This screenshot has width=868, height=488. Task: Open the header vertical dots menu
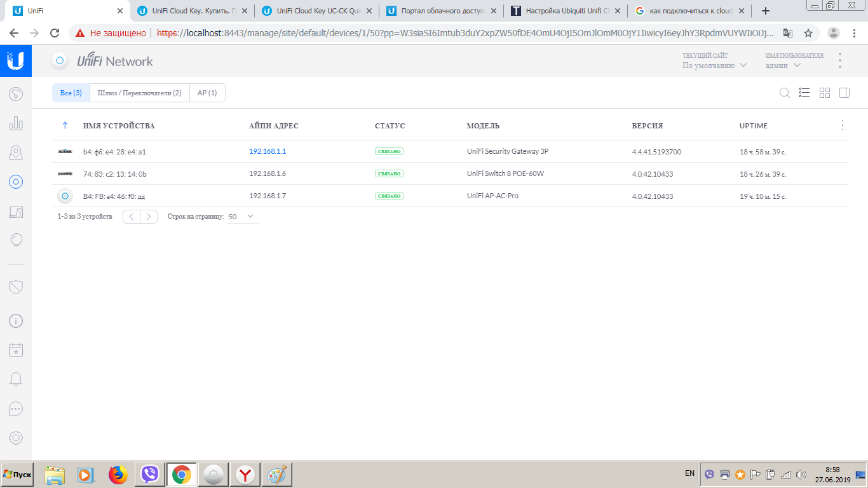coord(840,60)
